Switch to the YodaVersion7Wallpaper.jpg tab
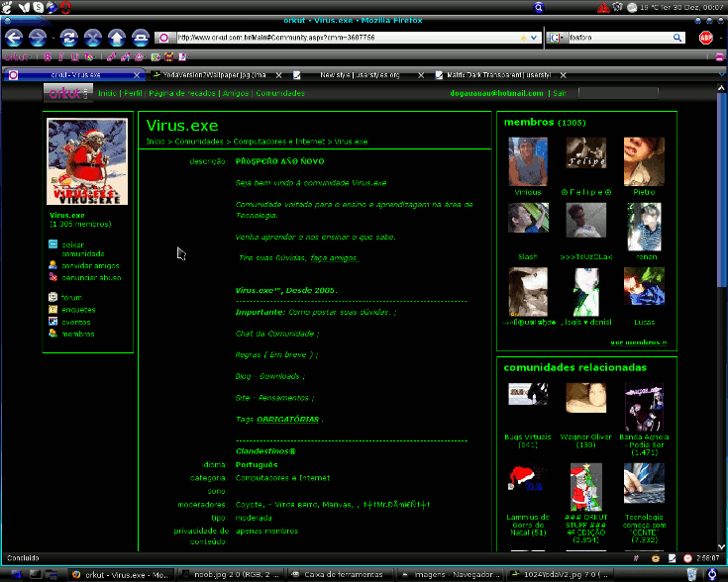This screenshot has width=728, height=582. (x=215, y=74)
